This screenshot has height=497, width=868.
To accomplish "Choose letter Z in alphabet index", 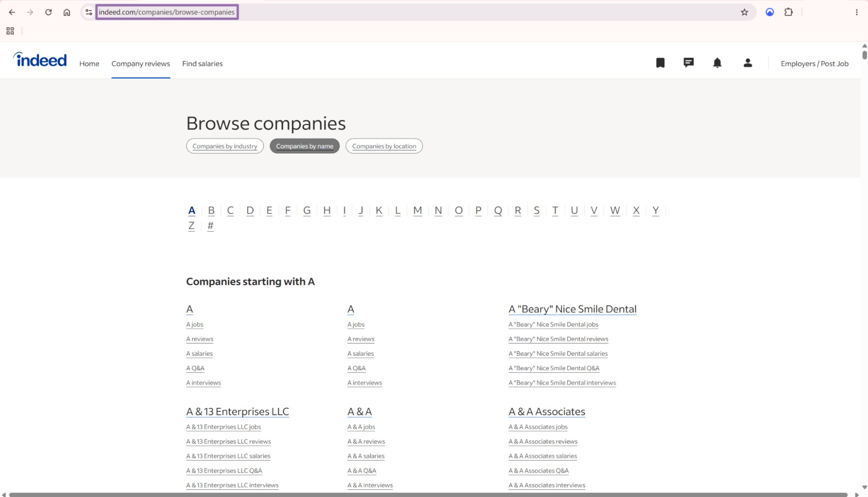I will pos(191,225).
